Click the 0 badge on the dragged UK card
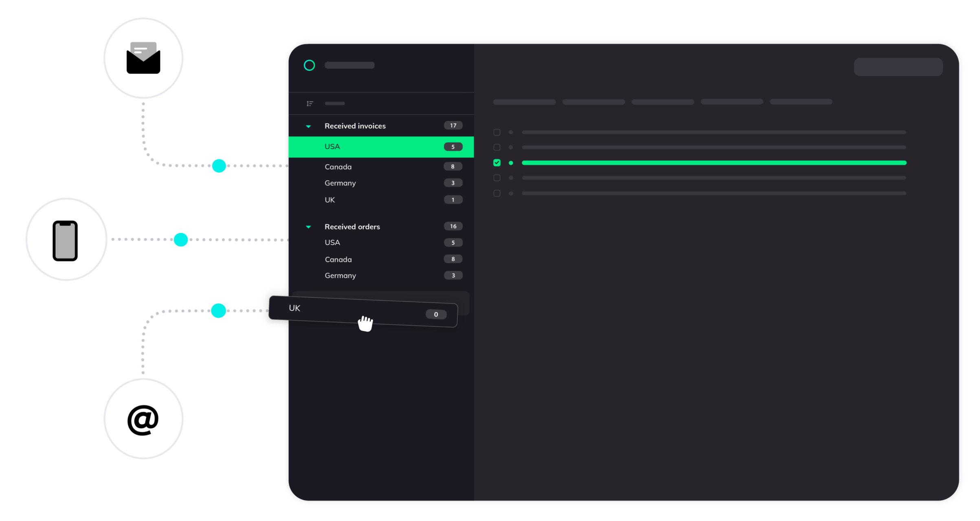This screenshot has height=521, width=980. [436, 314]
